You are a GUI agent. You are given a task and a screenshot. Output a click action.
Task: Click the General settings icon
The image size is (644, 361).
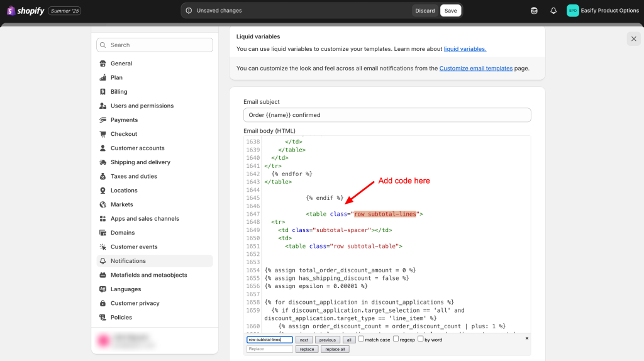click(103, 64)
